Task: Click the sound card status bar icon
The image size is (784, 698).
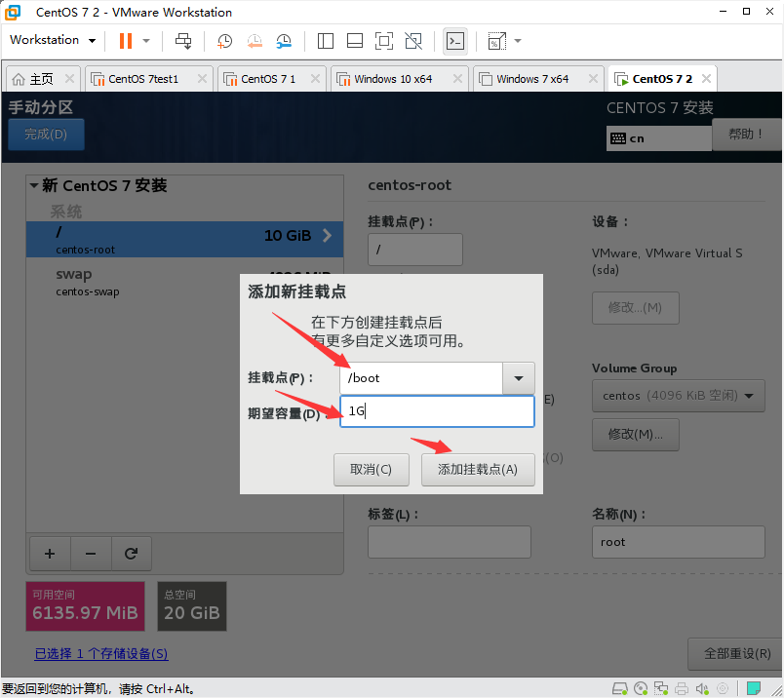Action: pyautogui.click(x=702, y=689)
